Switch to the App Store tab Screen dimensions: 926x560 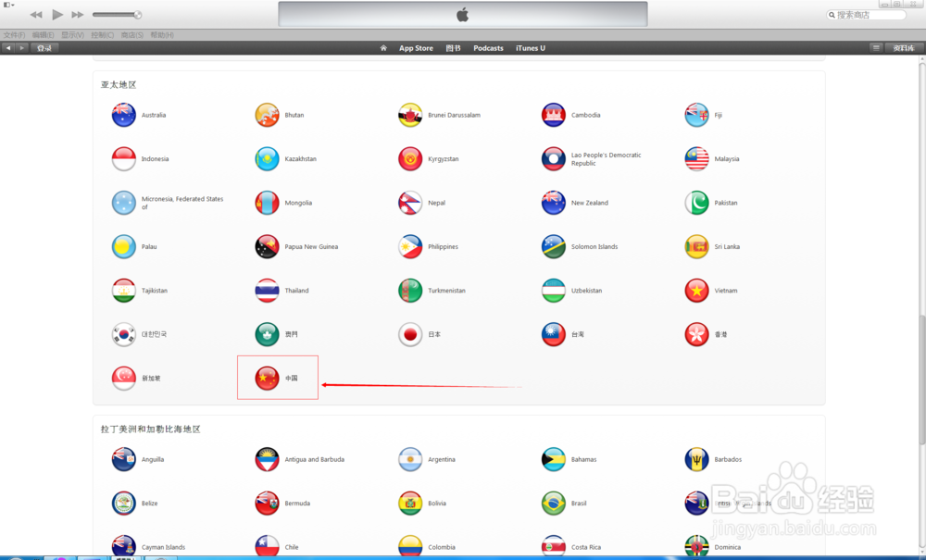pyautogui.click(x=416, y=48)
